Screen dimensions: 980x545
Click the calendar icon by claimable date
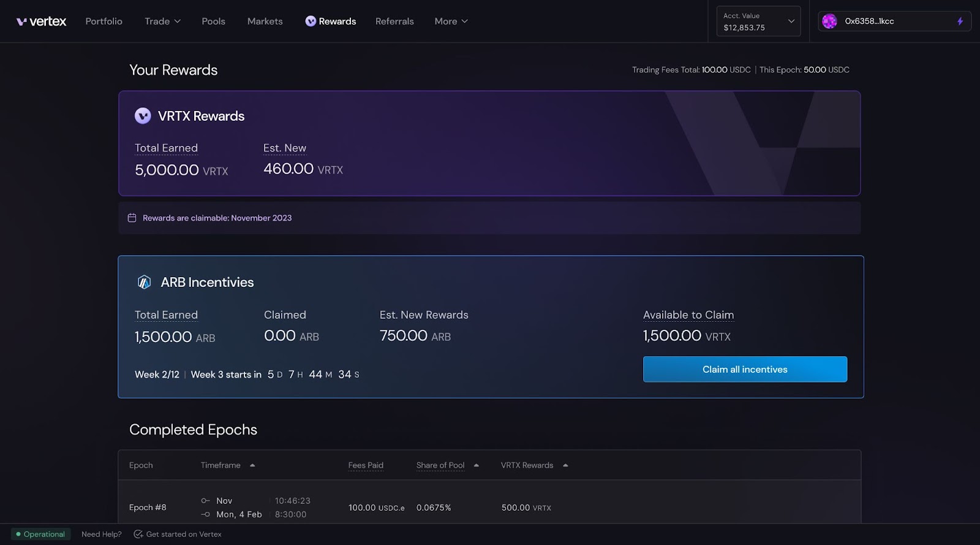click(132, 218)
